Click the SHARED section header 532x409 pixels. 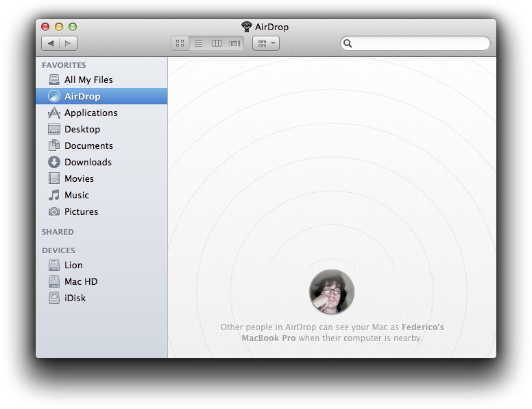click(x=58, y=232)
